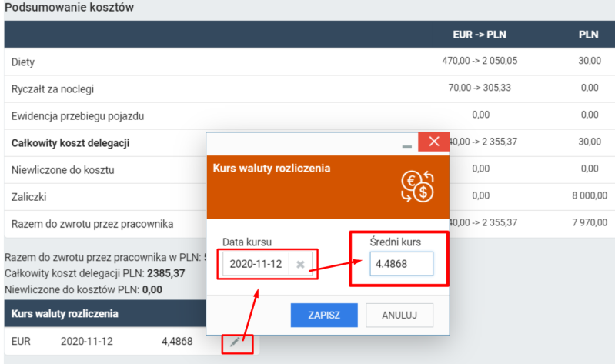Viewport: 615px width, 364px height.
Task: Click the Data kursu date field
Action: click(x=256, y=264)
